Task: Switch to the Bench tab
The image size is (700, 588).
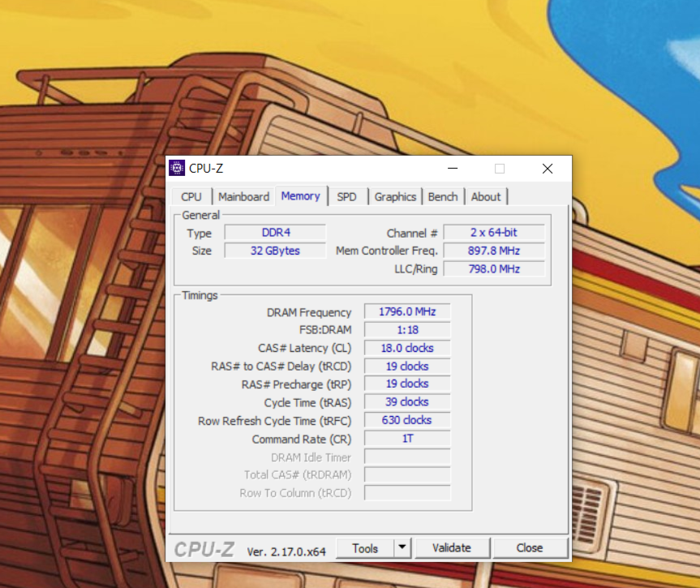Action: pos(442,196)
